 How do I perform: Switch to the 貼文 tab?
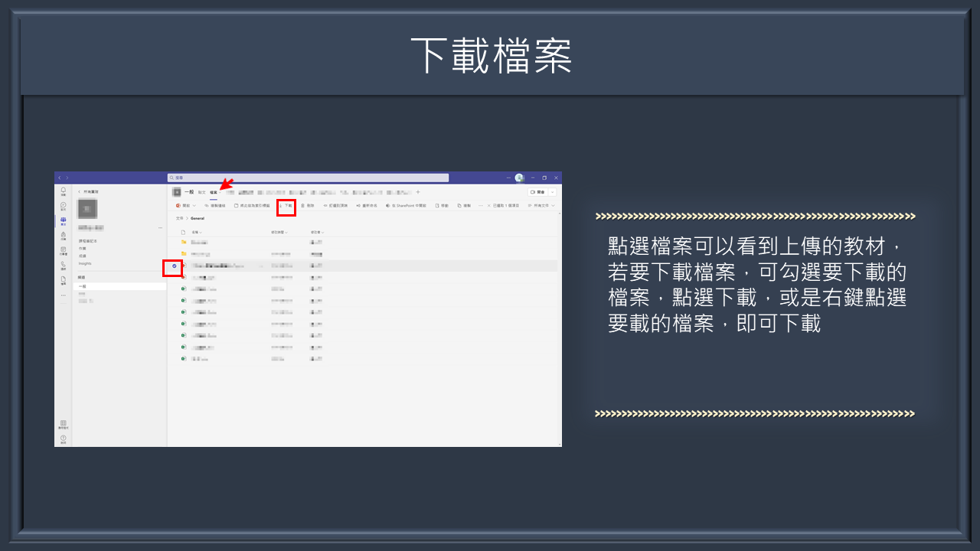pyautogui.click(x=201, y=192)
